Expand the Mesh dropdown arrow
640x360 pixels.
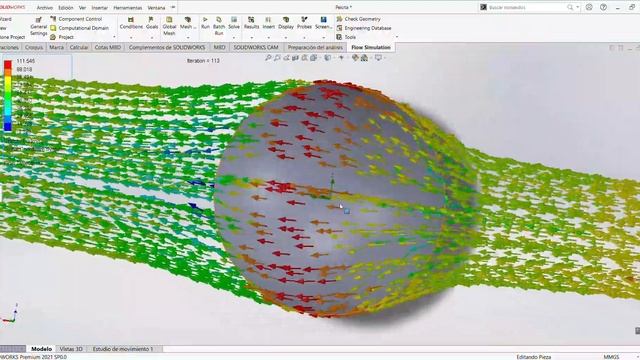[x=188, y=38]
